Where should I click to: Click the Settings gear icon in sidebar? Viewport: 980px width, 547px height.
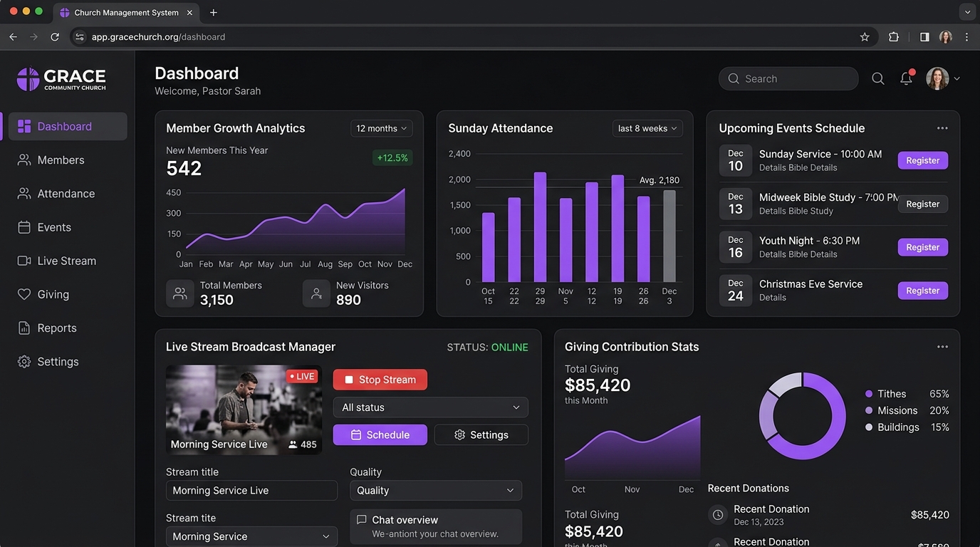click(24, 362)
